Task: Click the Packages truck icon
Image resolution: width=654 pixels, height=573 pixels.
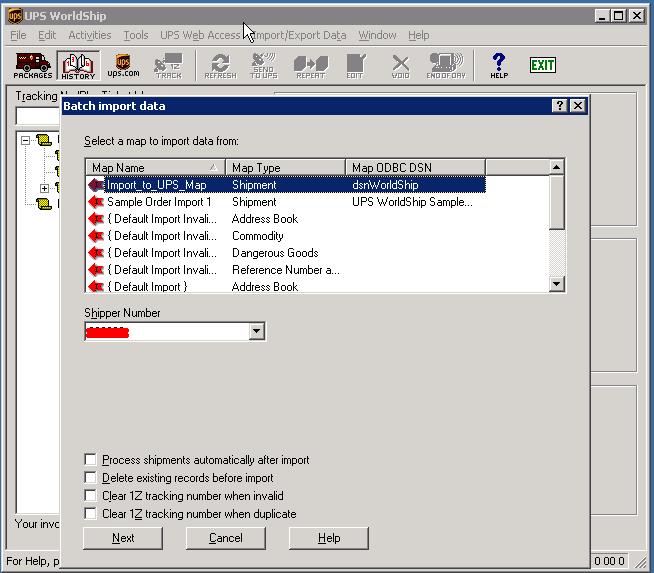Action: (x=32, y=66)
